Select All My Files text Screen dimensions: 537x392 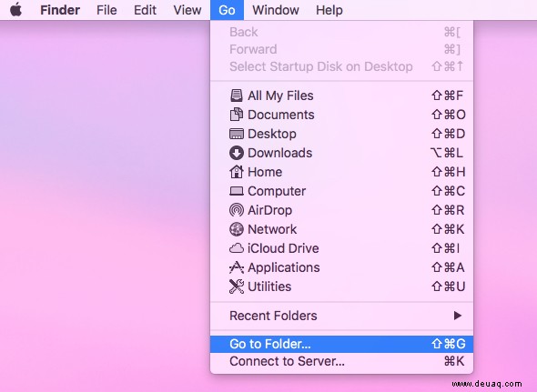point(280,95)
